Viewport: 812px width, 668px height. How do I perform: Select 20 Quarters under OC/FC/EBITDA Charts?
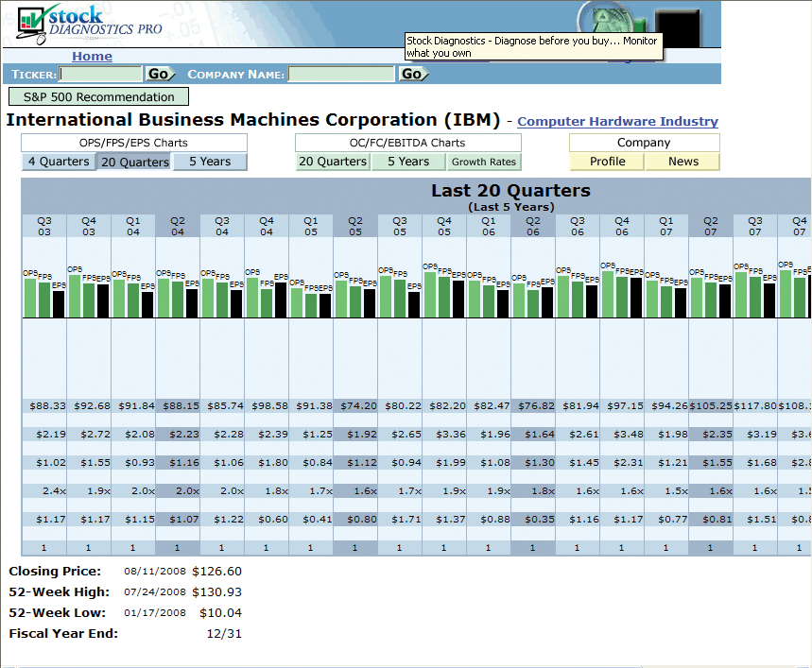pyautogui.click(x=332, y=162)
